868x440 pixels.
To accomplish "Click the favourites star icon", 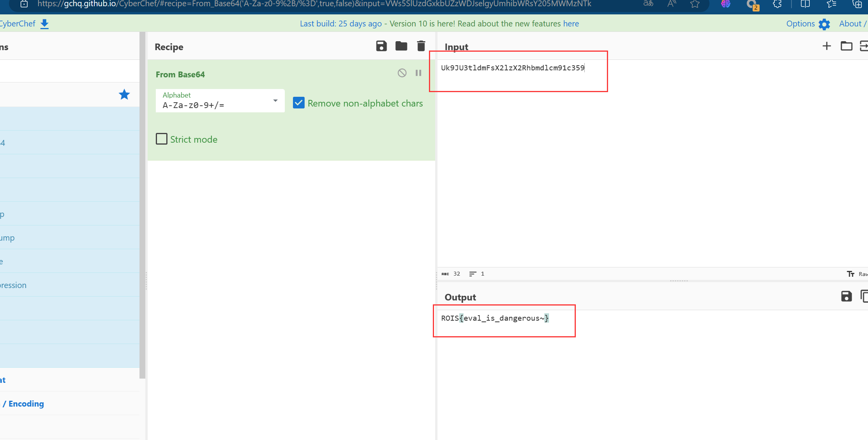I will tap(124, 94).
